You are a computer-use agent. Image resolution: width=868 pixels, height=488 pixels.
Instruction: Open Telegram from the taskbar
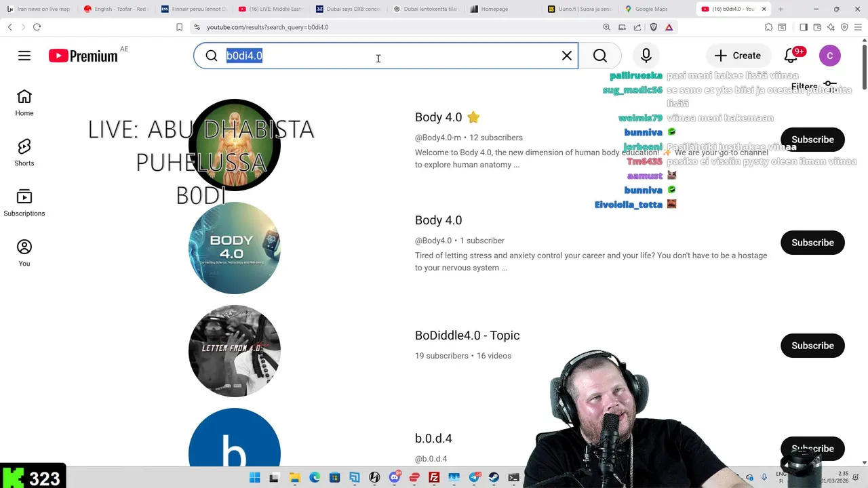pos(474,478)
